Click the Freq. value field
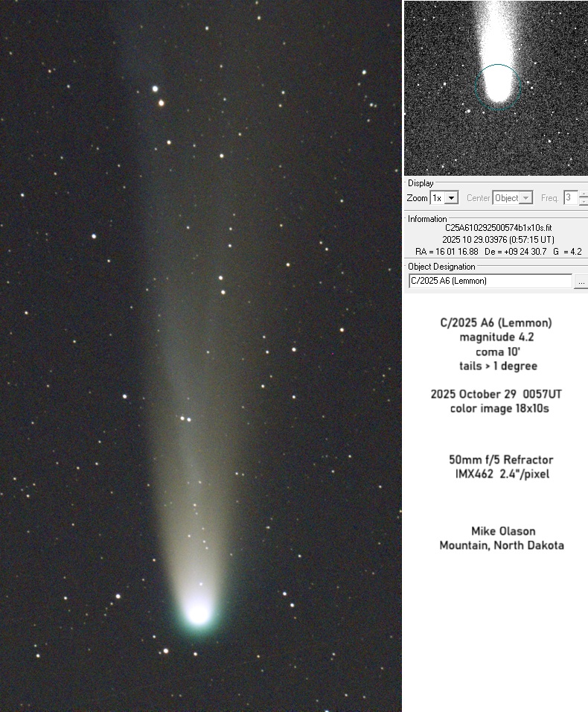This screenshot has height=712, width=588. [570, 198]
